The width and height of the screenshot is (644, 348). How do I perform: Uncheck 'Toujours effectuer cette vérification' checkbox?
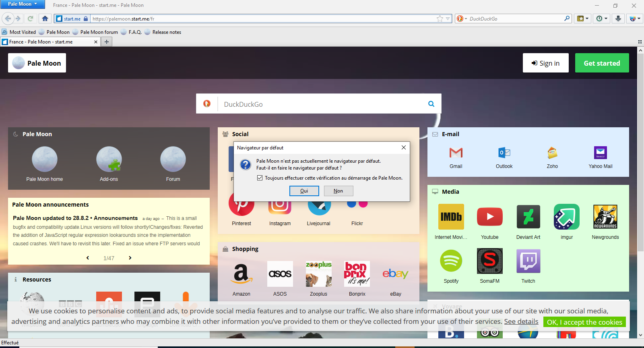[x=260, y=178]
